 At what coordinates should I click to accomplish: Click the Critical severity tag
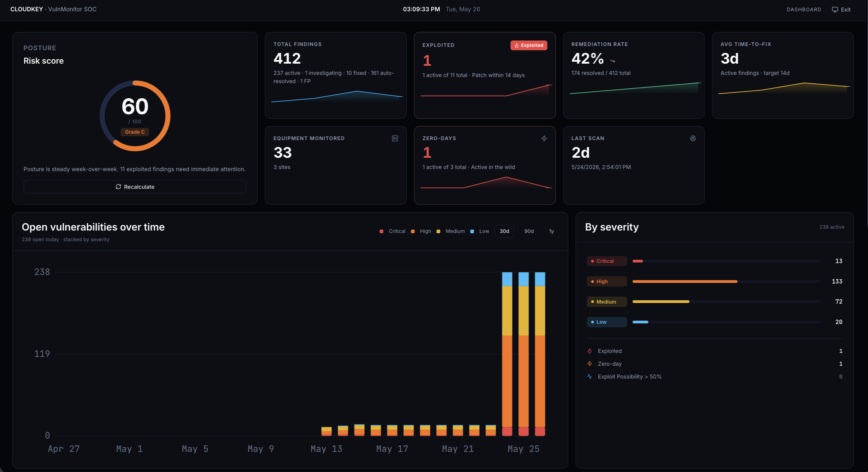point(607,261)
